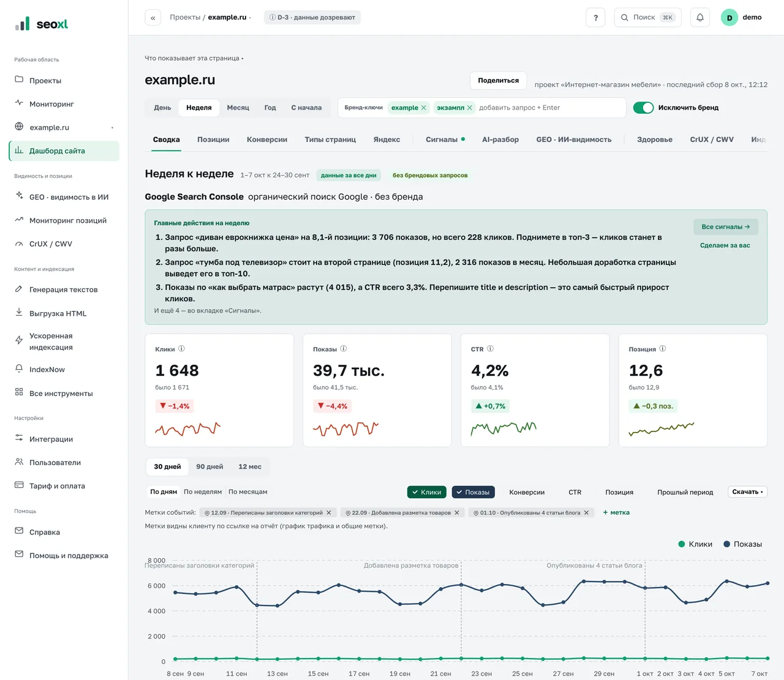Click the info icon next to Клики

(181, 349)
